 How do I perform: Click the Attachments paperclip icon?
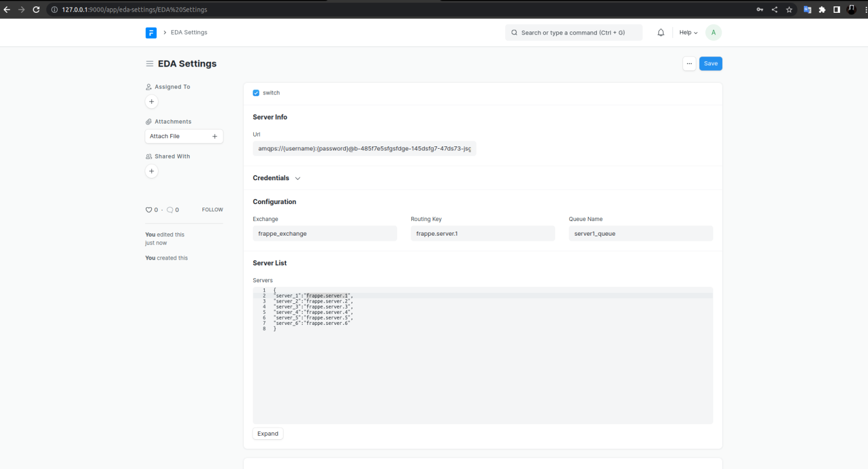tap(148, 122)
